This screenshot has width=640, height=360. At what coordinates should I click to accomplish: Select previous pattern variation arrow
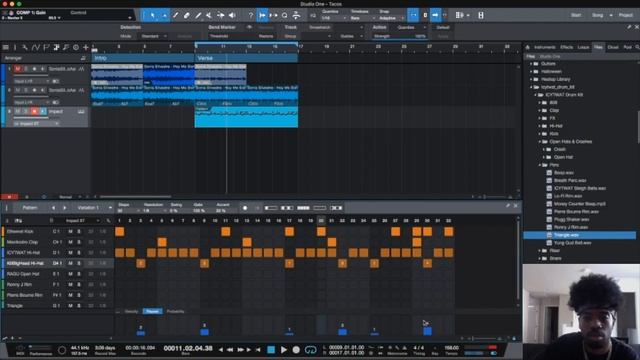(53, 208)
